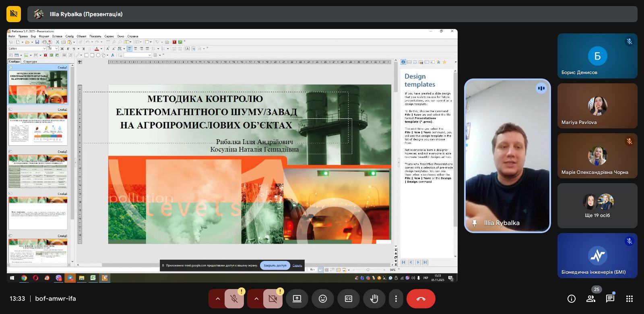
Task: Toggle closed captions
Action: point(349,299)
